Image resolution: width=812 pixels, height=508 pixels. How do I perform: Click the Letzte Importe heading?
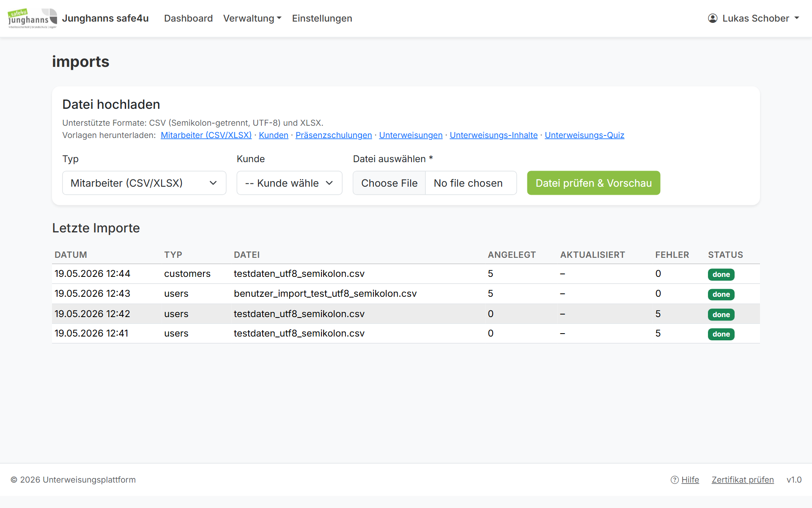[96, 228]
